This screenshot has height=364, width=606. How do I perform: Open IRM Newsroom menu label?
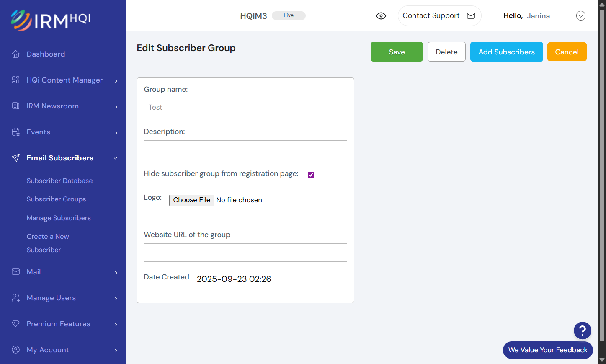point(53,106)
